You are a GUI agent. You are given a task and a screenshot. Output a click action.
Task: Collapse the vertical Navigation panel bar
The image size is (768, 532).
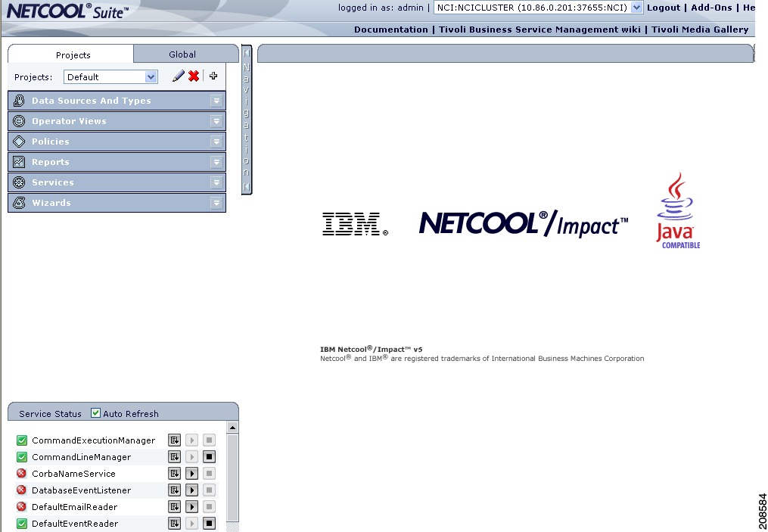tap(247, 120)
